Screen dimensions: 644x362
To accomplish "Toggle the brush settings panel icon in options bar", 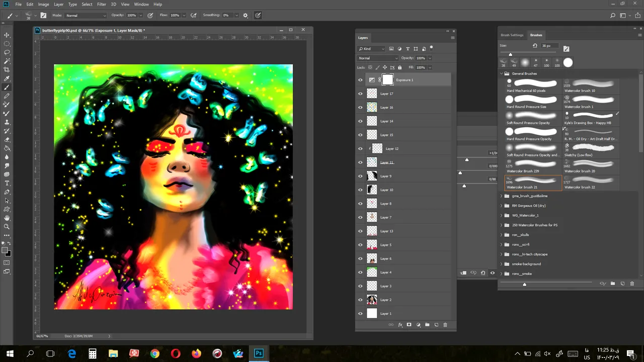I will click(44, 16).
